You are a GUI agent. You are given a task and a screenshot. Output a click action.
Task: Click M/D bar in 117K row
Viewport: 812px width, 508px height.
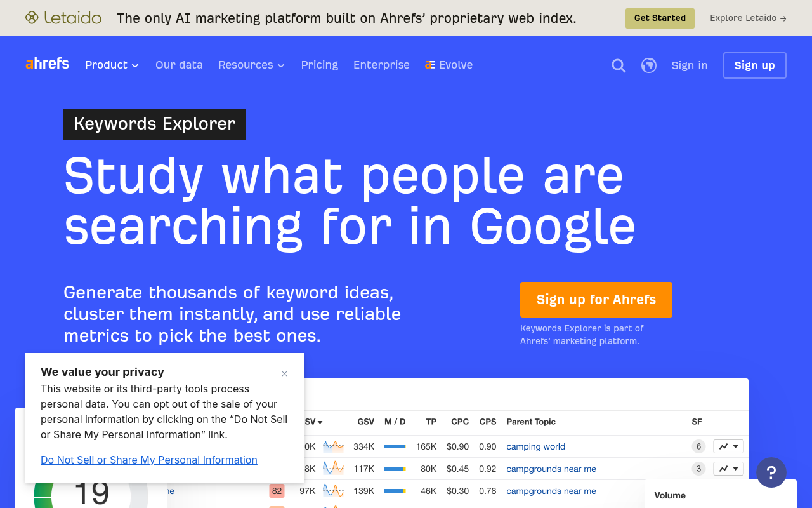pos(395,469)
